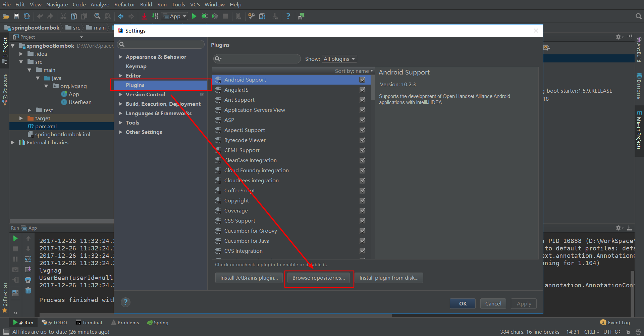
Task: Click the Synchronize toolbar icon
Action: coord(27,16)
